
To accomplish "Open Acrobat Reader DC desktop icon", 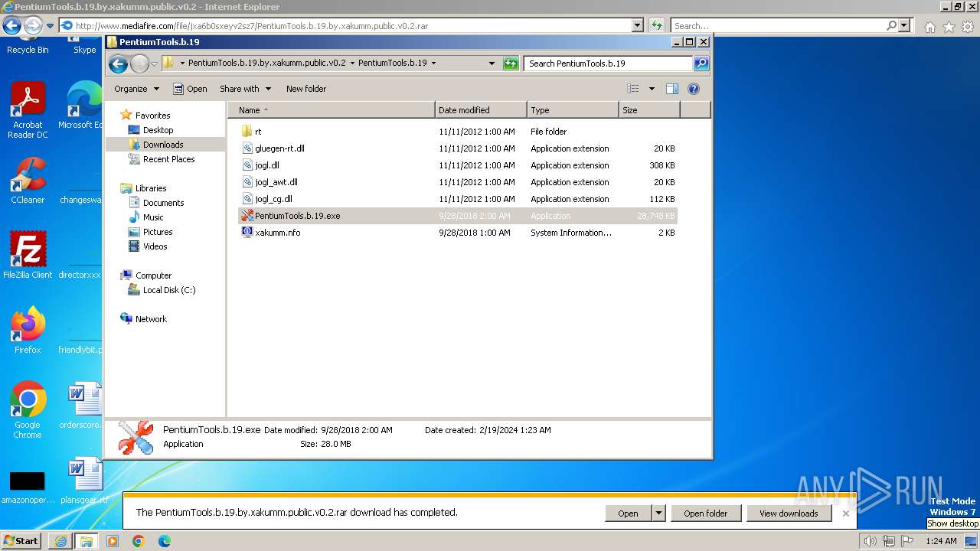I will (x=28, y=111).
